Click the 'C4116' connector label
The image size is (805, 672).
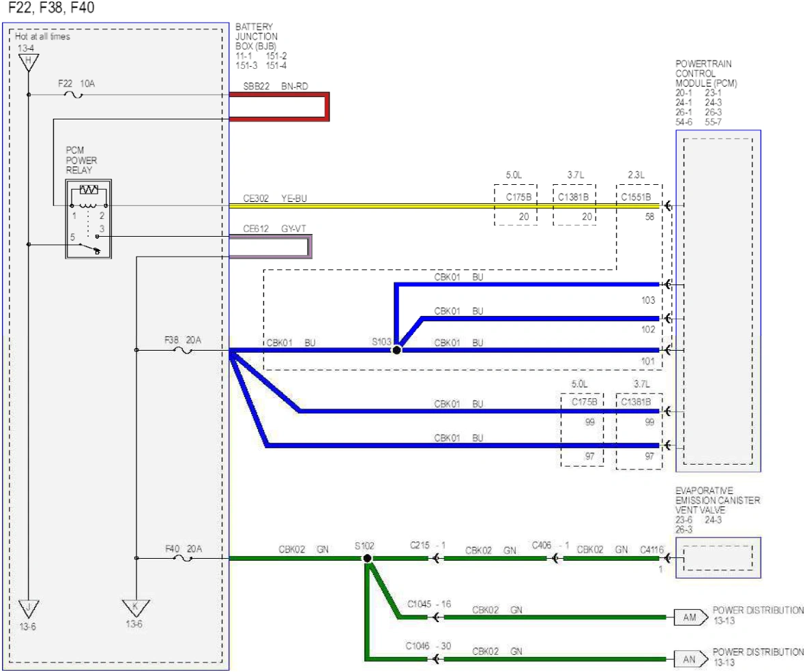[x=652, y=549]
